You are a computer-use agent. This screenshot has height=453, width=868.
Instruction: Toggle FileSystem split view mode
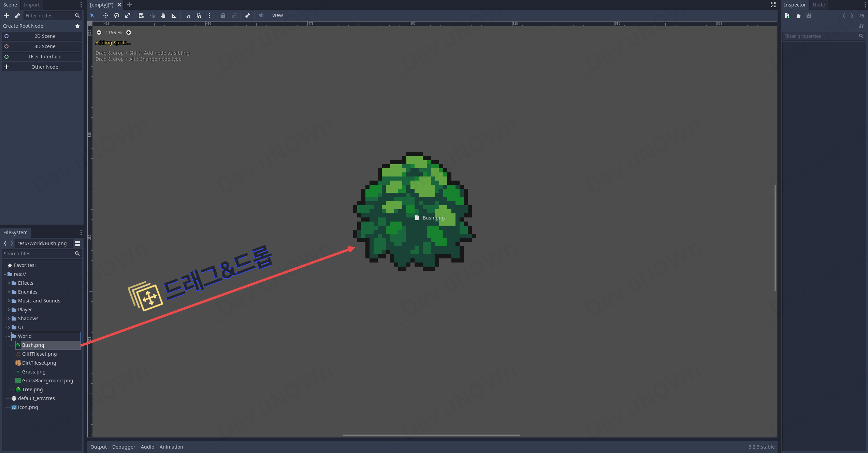click(77, 243)
